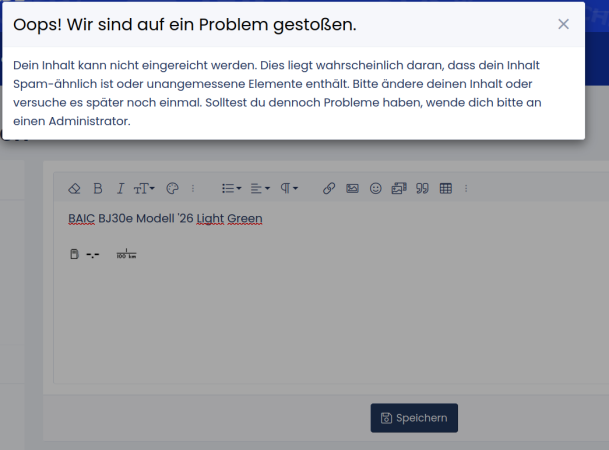Toggle italic text formatting
The height and width of the screenshot is (450, 609).
[120, 188]
